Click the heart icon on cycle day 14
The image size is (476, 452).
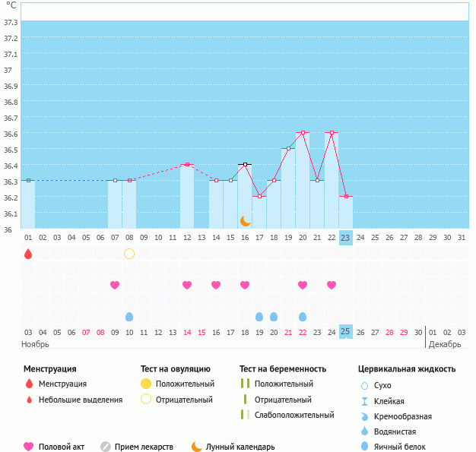tap(216, 285)
